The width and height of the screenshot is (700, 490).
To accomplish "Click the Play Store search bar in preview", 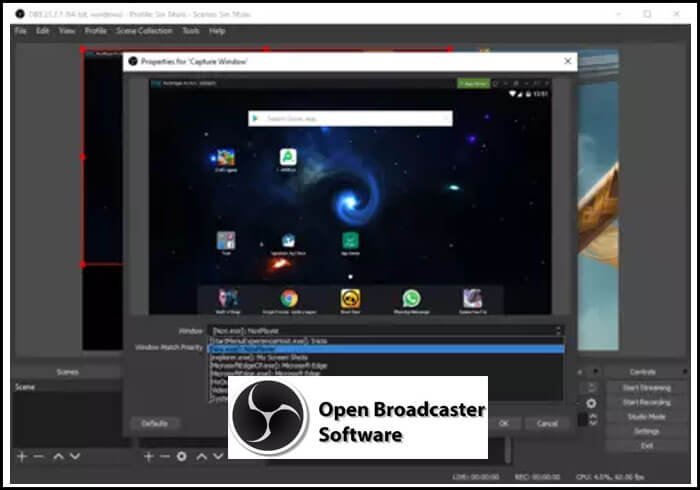I will tap(350, 118).
